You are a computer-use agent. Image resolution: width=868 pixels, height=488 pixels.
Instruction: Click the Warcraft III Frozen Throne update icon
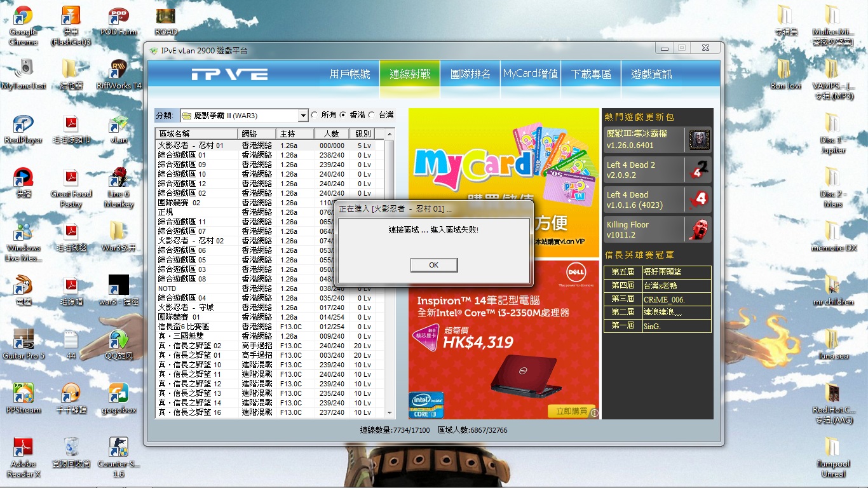click(699, 140)
